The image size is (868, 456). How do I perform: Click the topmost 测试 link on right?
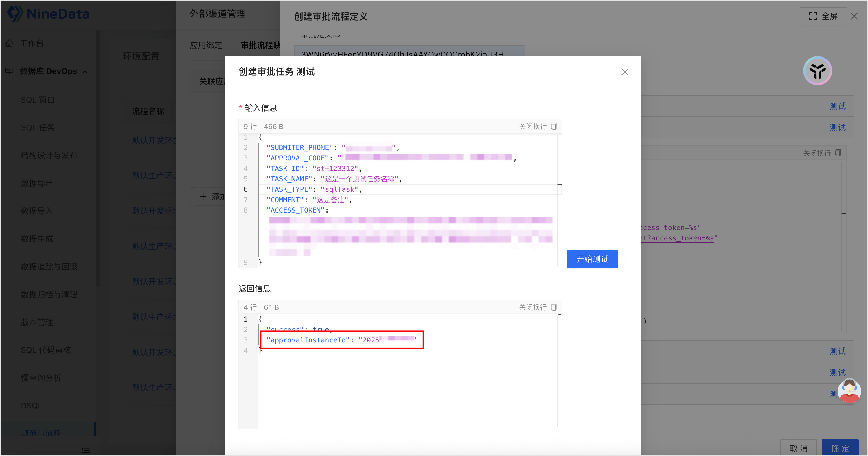pos(837,106)
